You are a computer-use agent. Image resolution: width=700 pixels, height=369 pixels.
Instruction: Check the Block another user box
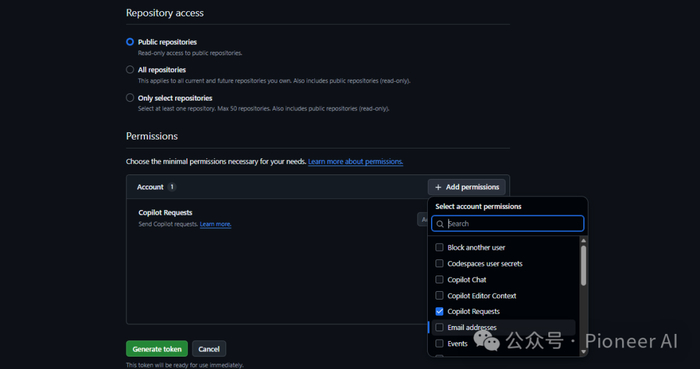coord(439,247)
